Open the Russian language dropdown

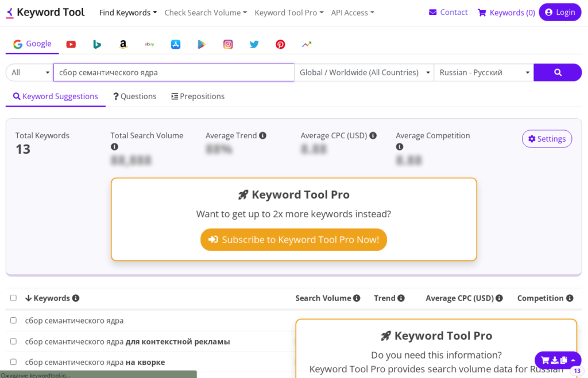click(483, 72)
